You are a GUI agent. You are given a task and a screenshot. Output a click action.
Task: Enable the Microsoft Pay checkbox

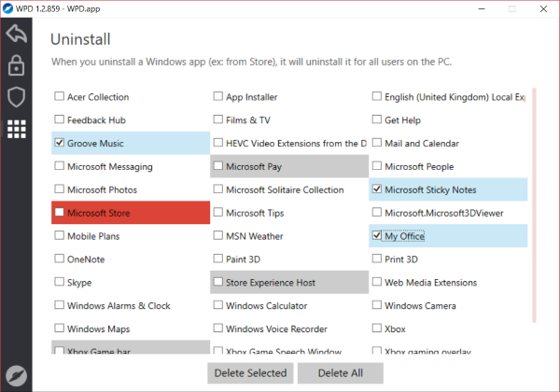point(218,166)
